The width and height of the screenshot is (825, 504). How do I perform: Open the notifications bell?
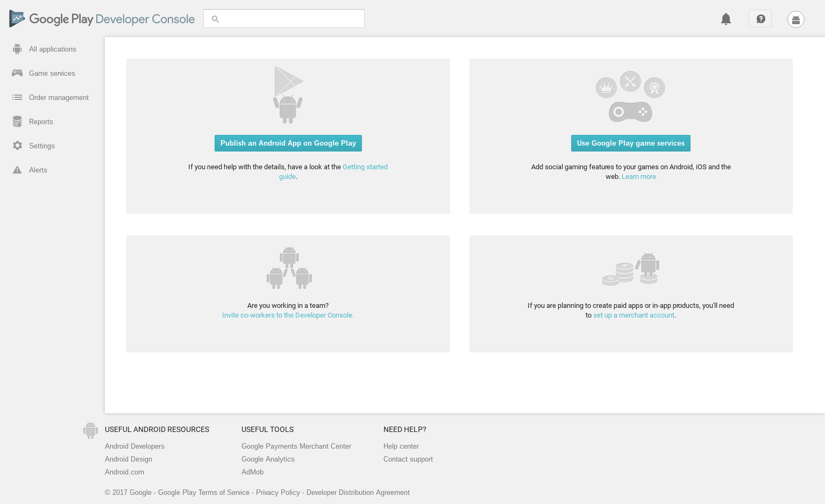click(x=726, y=19)
